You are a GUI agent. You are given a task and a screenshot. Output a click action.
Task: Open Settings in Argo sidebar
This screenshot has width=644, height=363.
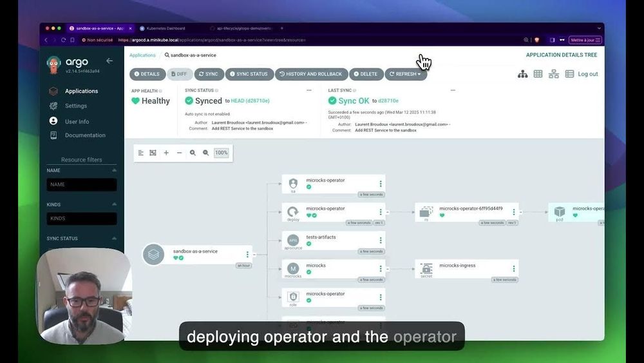(x=75, y=106)
